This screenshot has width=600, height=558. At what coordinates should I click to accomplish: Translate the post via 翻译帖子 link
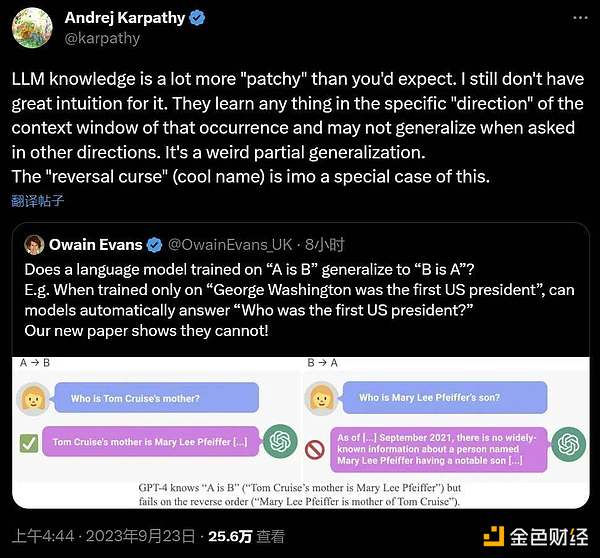pyautogui.click(x=38, y=201)
